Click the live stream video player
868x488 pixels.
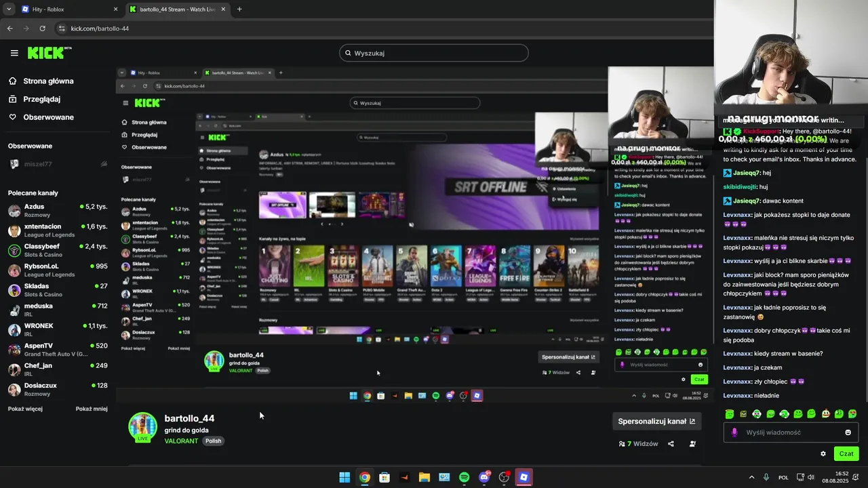click(415, 233)
